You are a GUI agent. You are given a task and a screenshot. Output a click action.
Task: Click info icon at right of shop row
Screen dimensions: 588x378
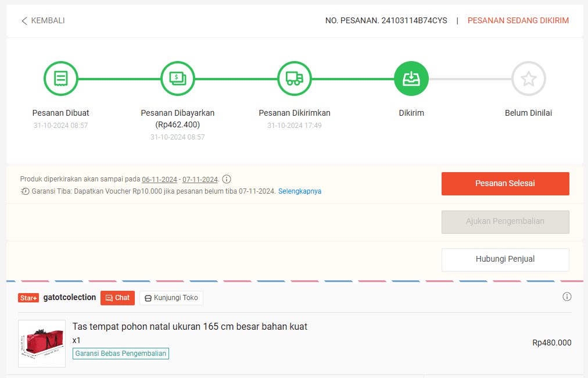(567, 297)
